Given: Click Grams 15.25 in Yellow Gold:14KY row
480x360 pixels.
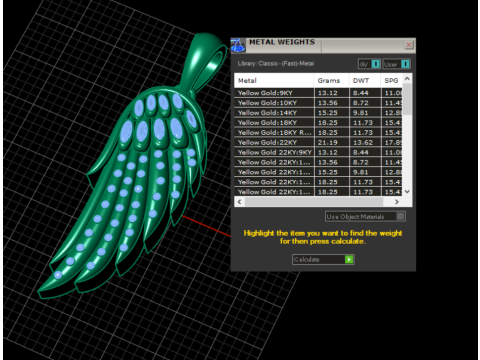Looking at the screenshot, I should (x=328, y=113).
